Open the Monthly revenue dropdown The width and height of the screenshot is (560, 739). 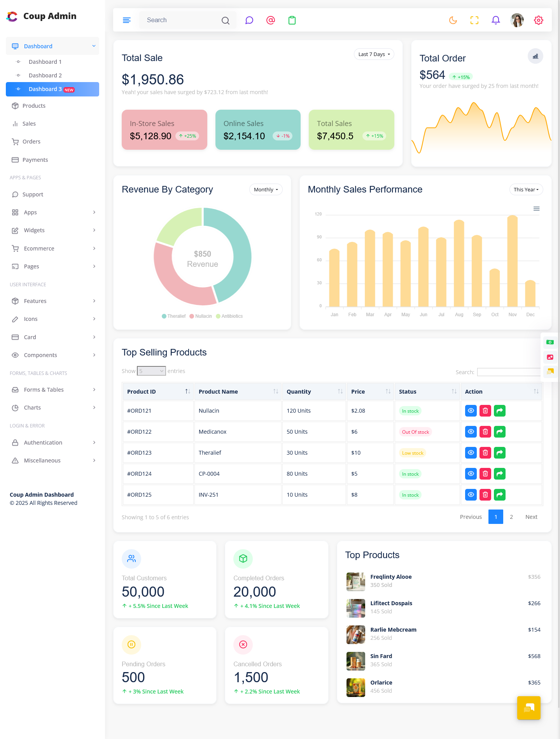266,190
